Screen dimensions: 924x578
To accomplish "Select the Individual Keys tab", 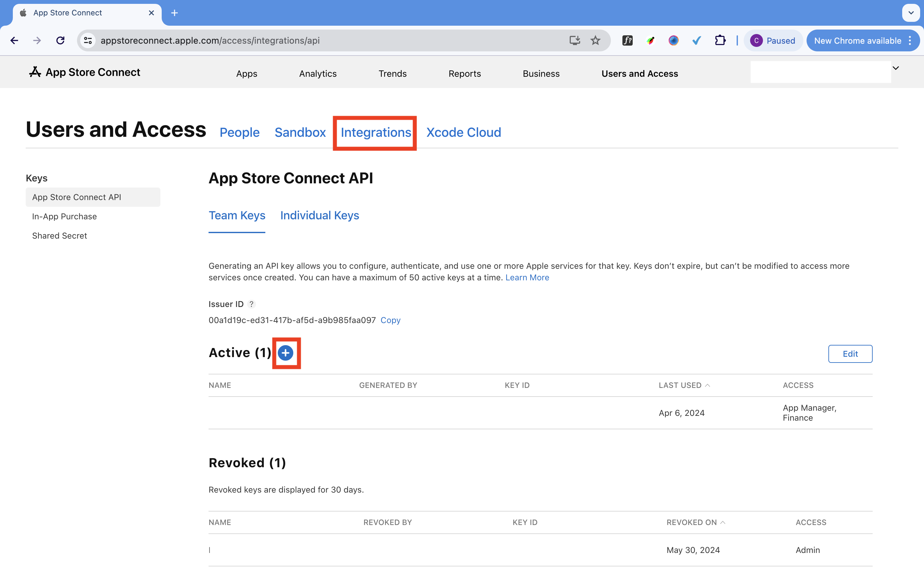I will (320, 215).
